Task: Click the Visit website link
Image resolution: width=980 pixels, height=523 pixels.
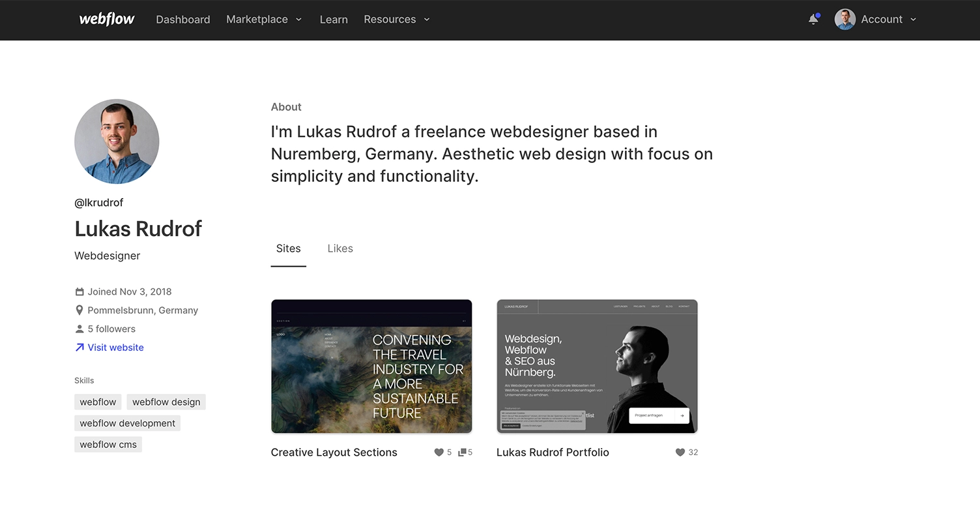Action: pyautogui.click(x=116, y=348)
